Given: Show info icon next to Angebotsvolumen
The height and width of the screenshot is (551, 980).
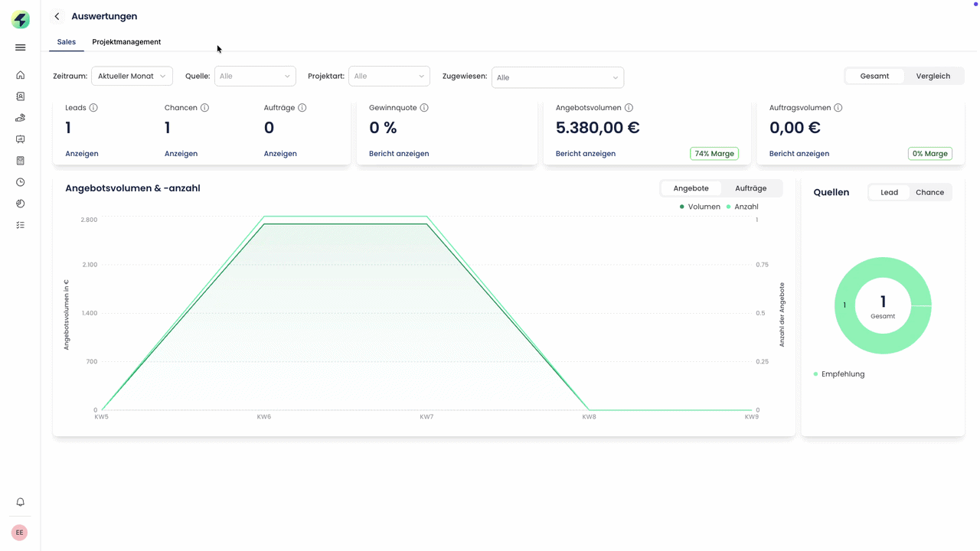Looking at the screenshot, I should click(629, 108).
